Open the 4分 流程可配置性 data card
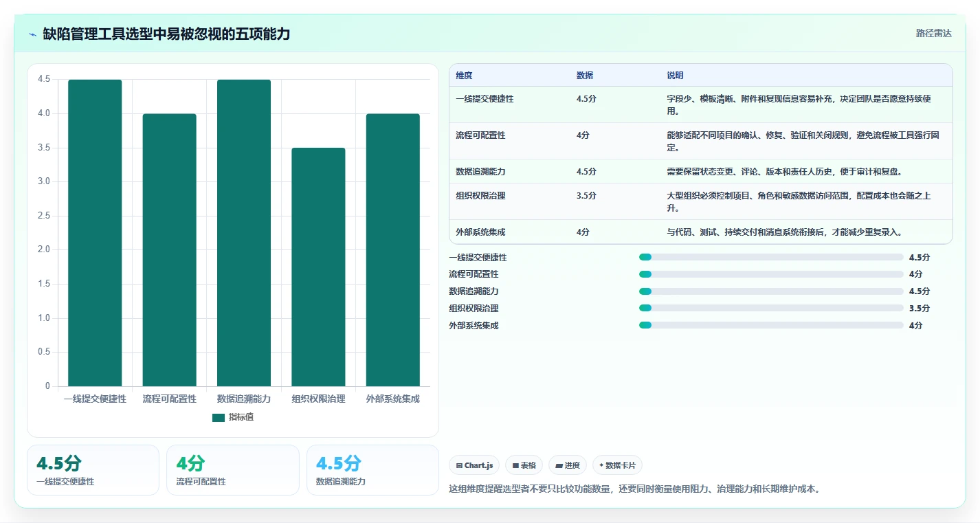 pos(233,470)
